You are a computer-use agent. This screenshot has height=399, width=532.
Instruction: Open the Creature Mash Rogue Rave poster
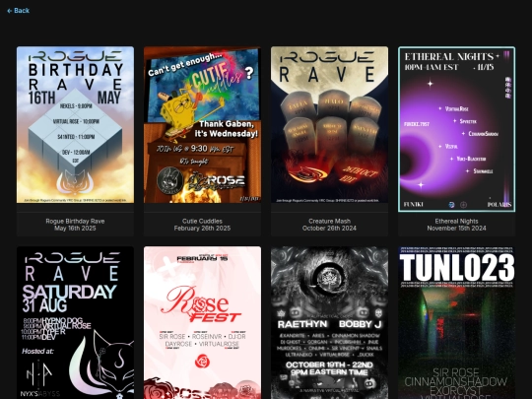329,125
